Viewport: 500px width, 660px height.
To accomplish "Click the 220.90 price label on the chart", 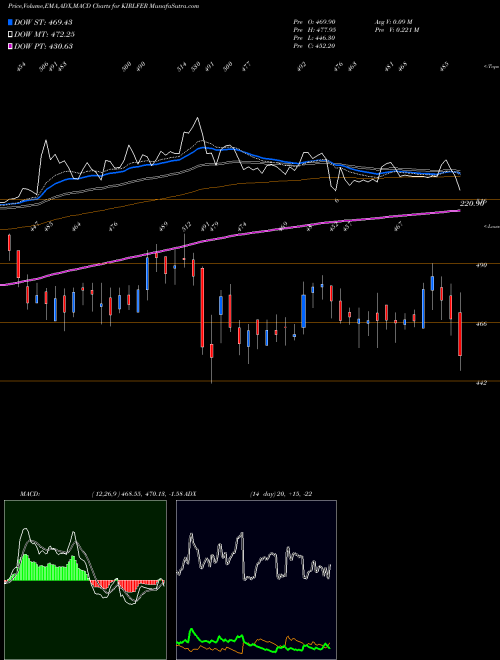I will [x=473, y=204].
